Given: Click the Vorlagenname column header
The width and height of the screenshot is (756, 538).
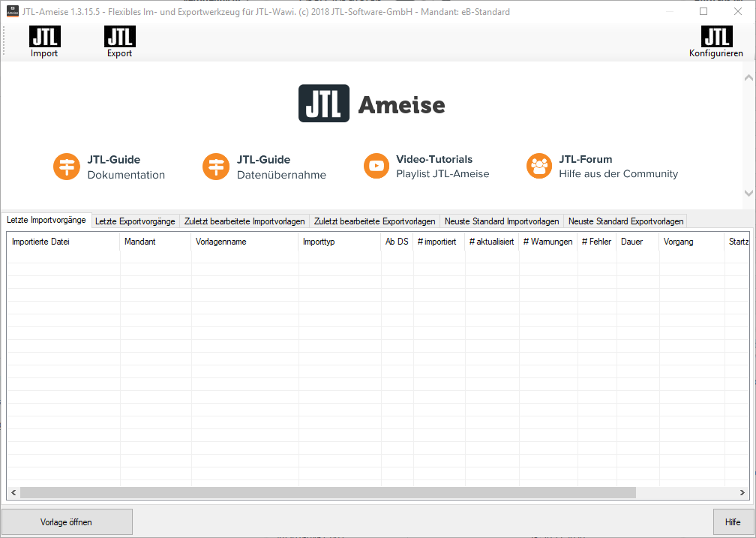Looking at the screenshot, I should click(244, 242).
